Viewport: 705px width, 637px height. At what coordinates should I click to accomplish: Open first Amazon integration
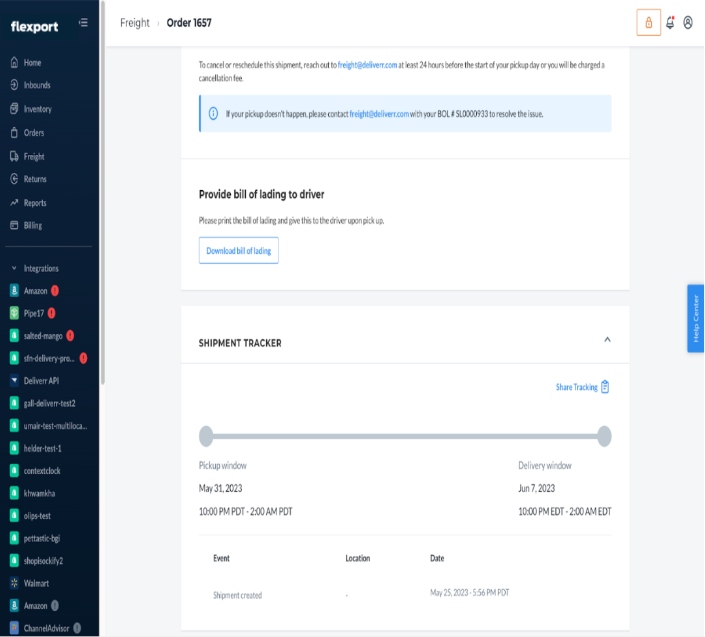click(36, 291)
